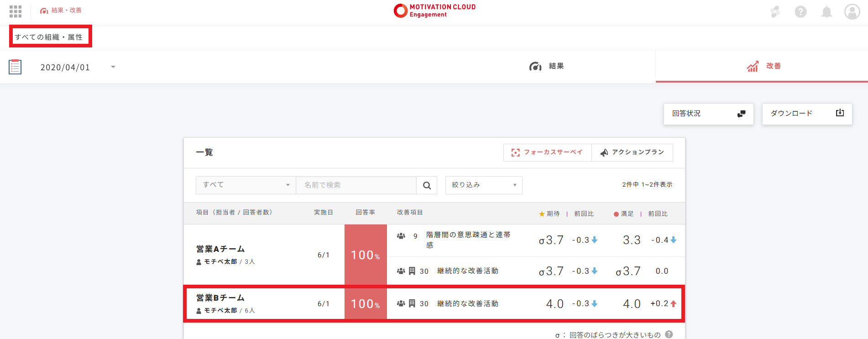Image resolution: width=868 pixels, height=339 pixels.
Task: Switch to the 改善 tab
Action: point(763,67)
